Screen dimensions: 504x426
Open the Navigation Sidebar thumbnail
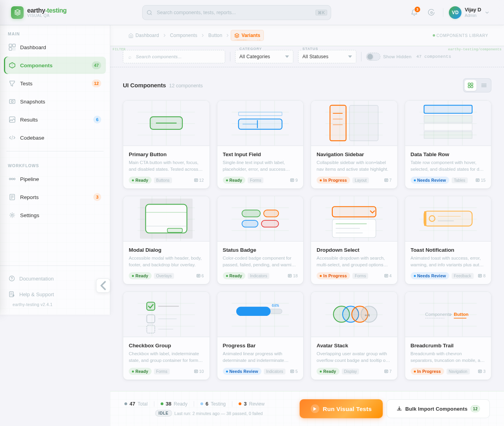pyautogui.click(x=354, y=123)
